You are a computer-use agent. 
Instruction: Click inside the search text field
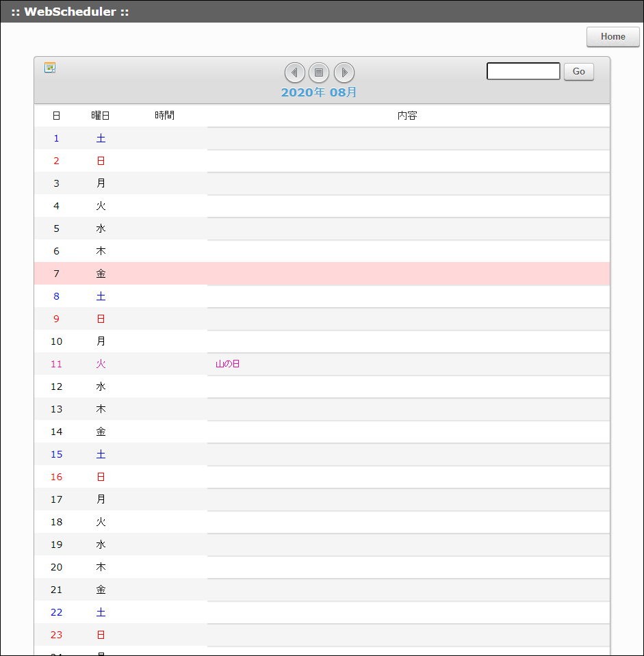(523, 70)
